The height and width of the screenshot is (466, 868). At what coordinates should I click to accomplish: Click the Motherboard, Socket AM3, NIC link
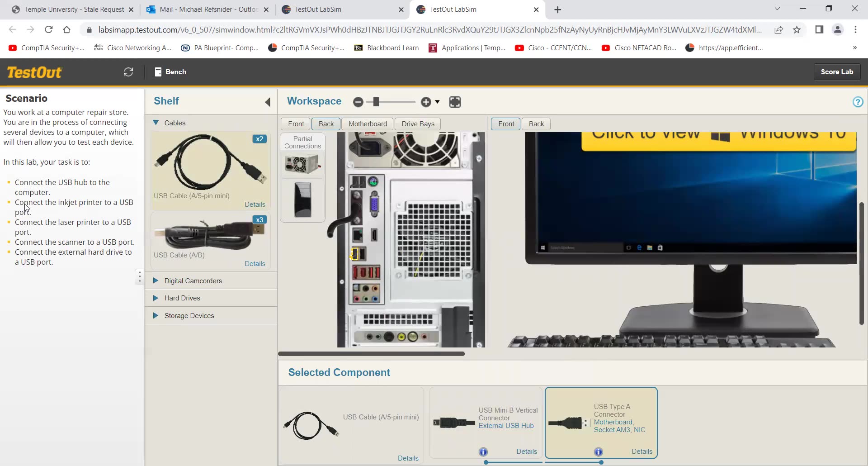click(619, 426)
